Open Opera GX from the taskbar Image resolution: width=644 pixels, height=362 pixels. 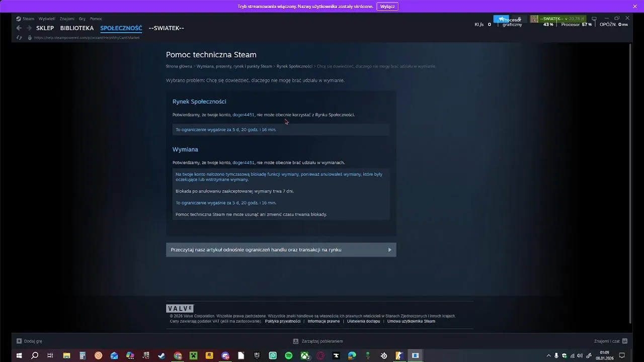coord(320,355)
